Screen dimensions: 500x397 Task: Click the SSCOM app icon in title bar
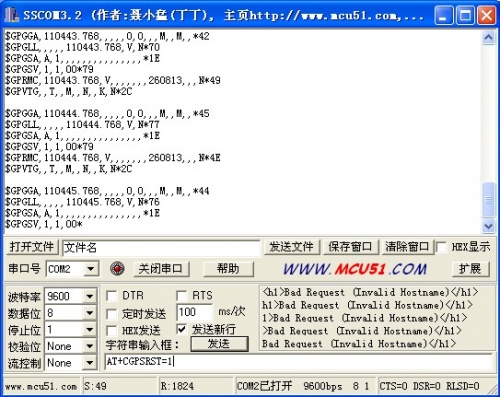tap(11, 15)
